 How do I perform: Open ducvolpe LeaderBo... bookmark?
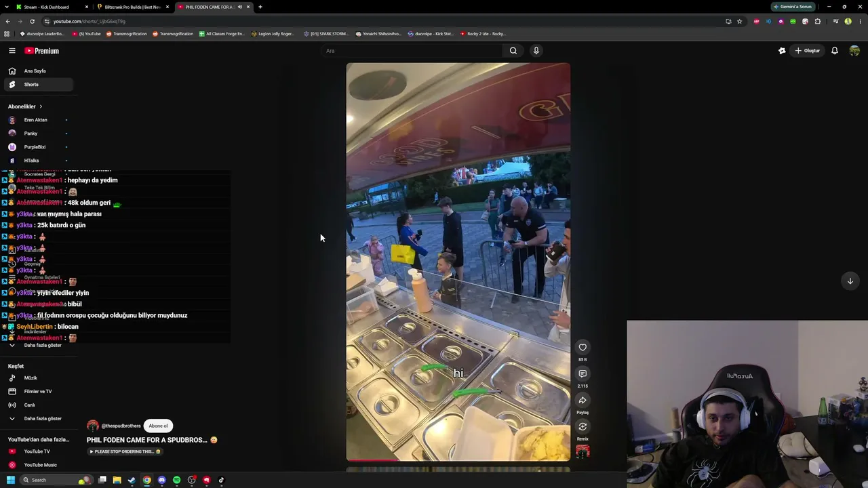pyautogui.click(x=42, y=34)
